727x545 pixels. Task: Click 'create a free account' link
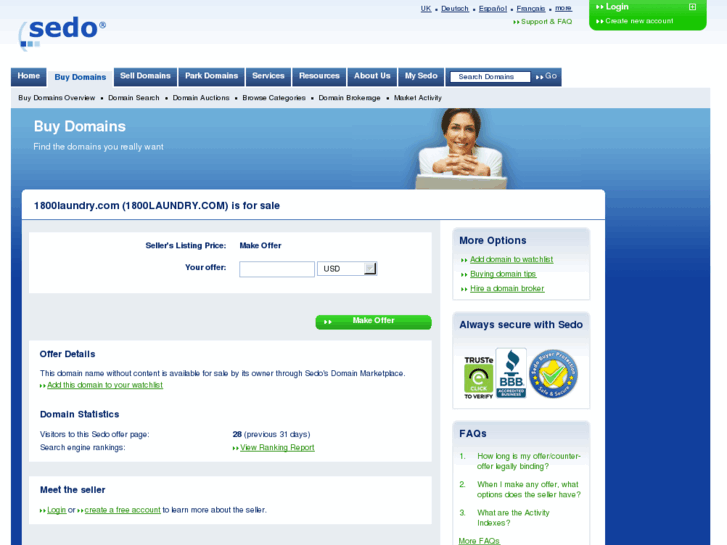[122, 510]
